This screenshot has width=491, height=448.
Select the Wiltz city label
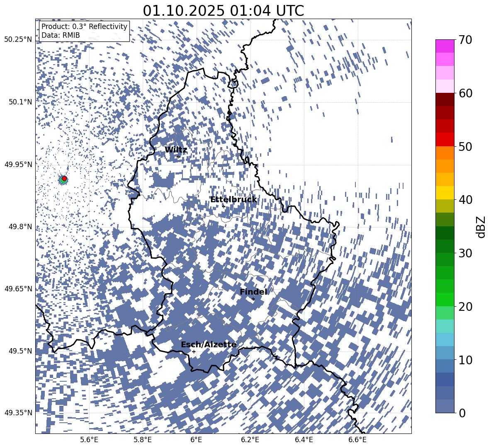click(x=176, y=150)
